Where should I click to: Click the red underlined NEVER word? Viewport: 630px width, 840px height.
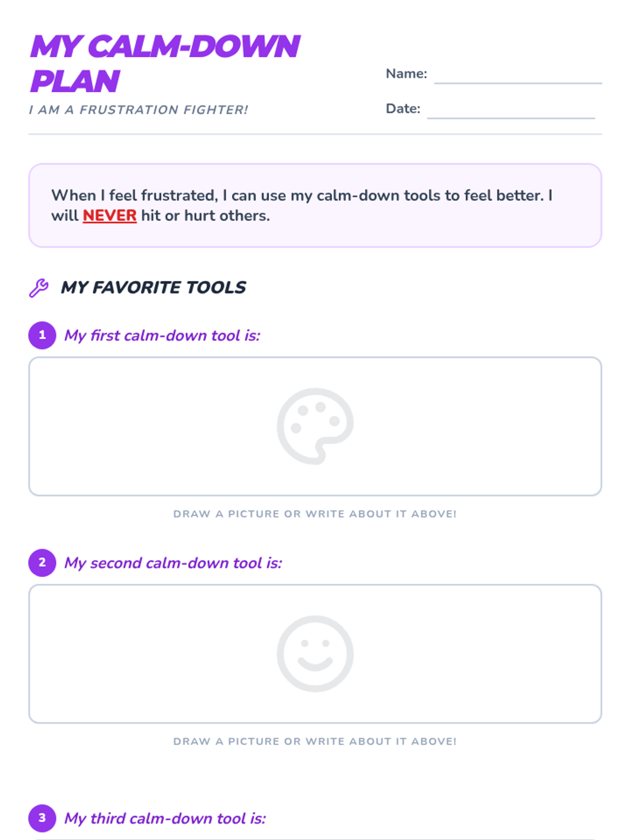(x=109, y=216)
